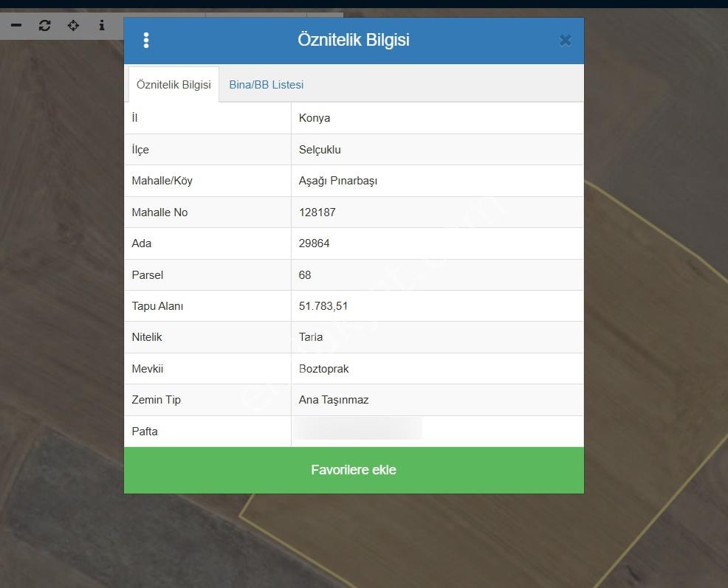Click the Mevkii row label
The height and width of the screenshot is (588, 728).
148,368
